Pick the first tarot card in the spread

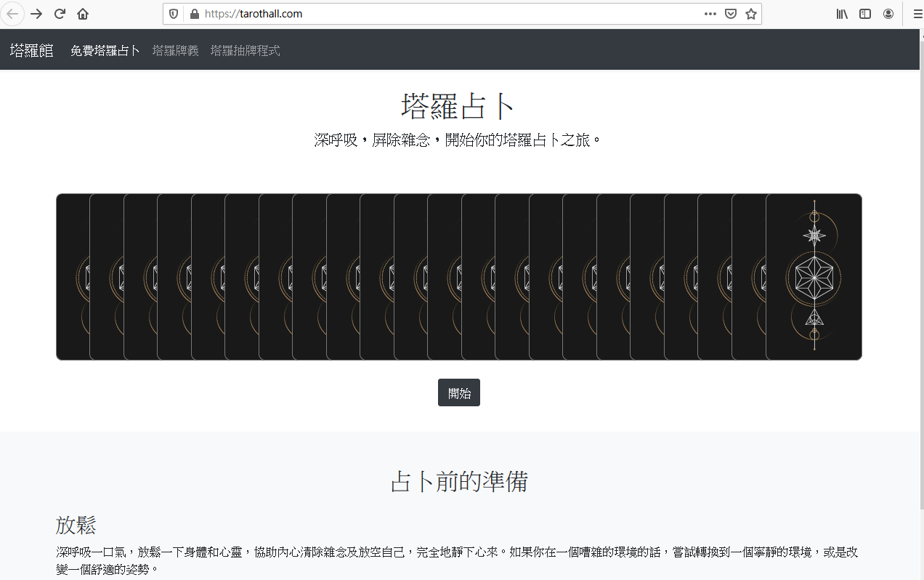click(73, 277)
